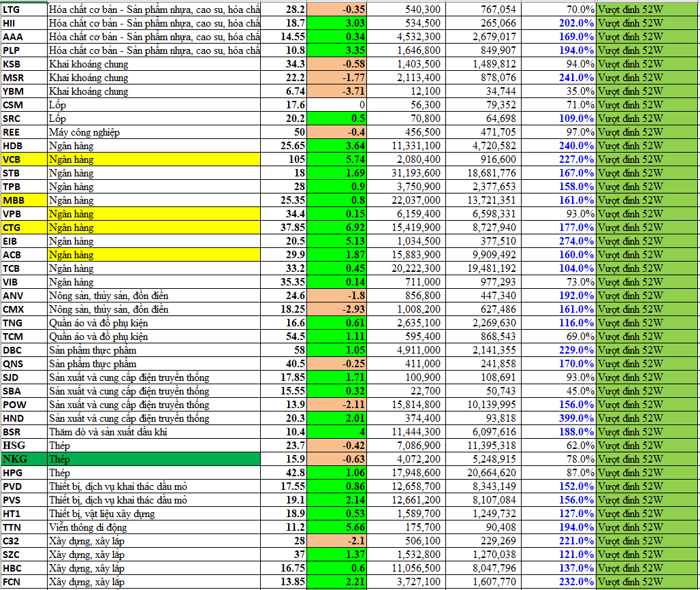Select the CSM zero change cell
700x590 pixels.
coord(337,105)
